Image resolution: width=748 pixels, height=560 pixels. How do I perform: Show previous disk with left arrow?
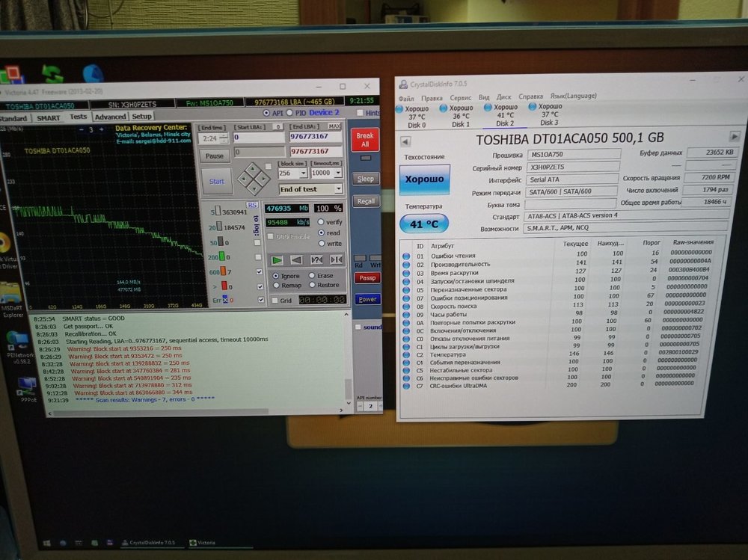(x=405, y=141)
